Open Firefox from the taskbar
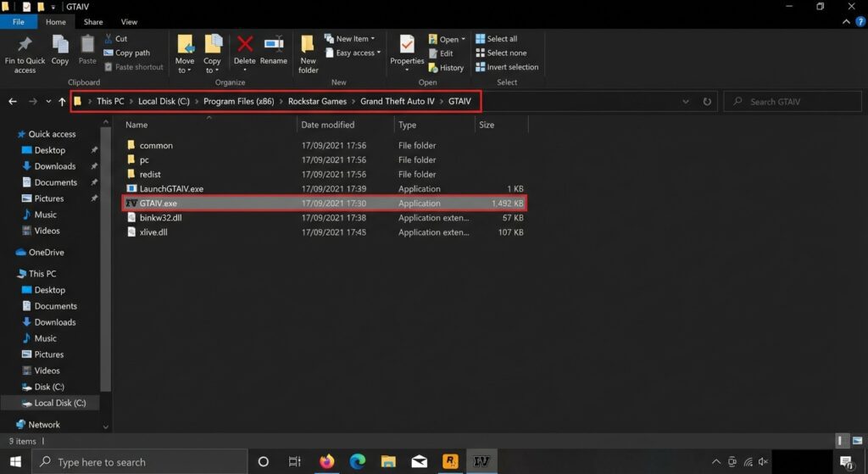Viewport: 868px width, 474px height. coord(327,461)
